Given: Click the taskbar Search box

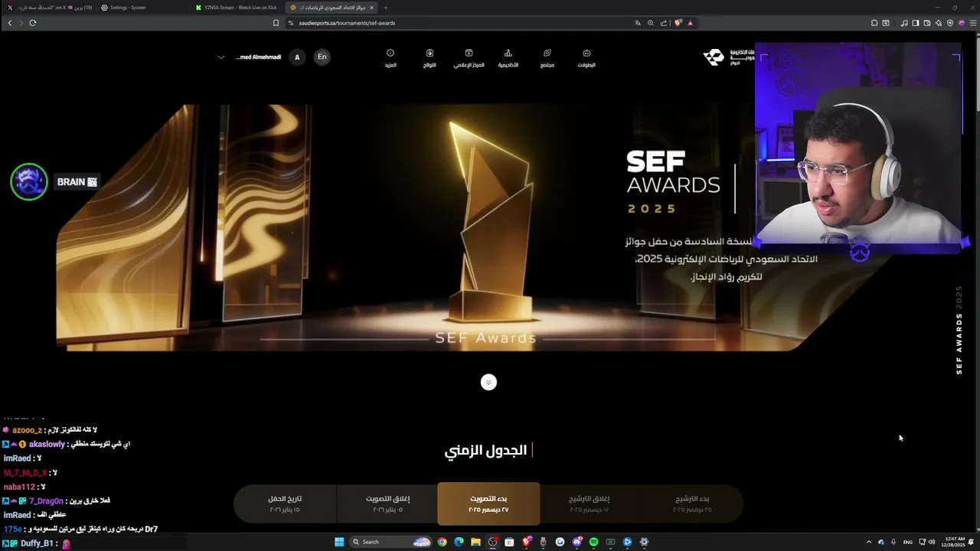Looking at the screenshot, I should (x=390, y=542).
